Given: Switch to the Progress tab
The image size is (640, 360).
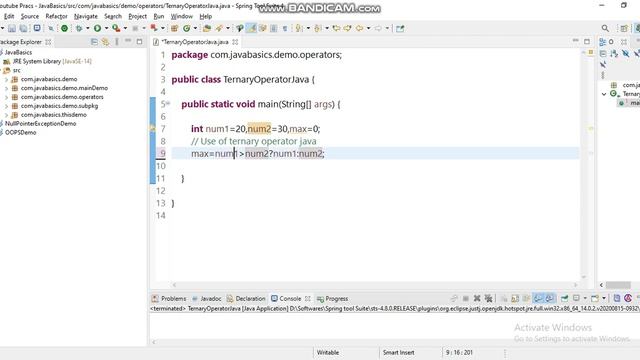Looking at the screenshot, I should (333, 298).
